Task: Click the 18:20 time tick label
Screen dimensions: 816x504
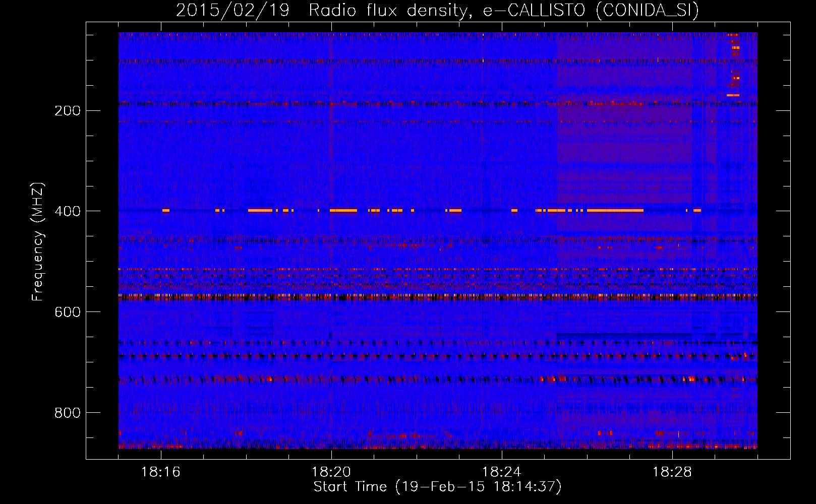Action: [331, 472]
